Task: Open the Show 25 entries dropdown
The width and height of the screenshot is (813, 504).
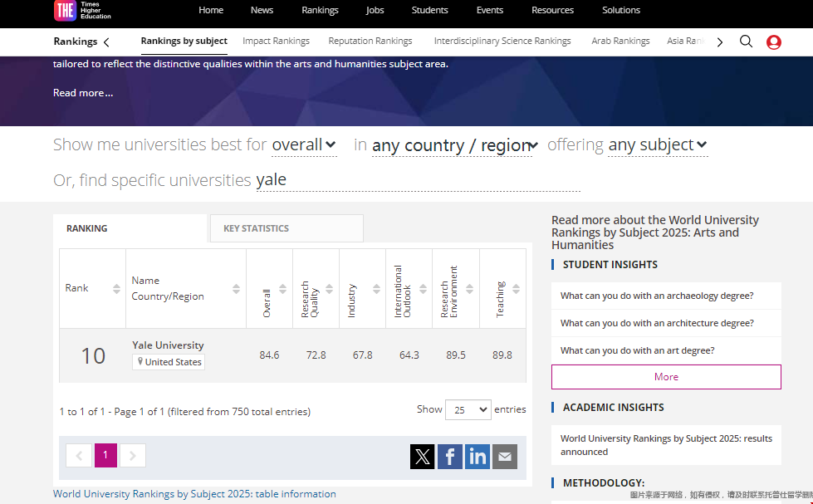Action: point(468,409)
